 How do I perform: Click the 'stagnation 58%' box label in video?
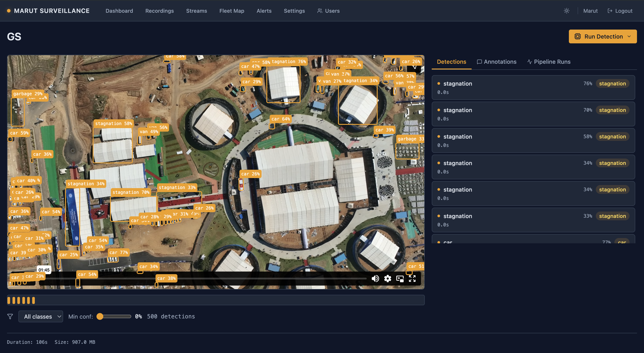tap(113, 124)
